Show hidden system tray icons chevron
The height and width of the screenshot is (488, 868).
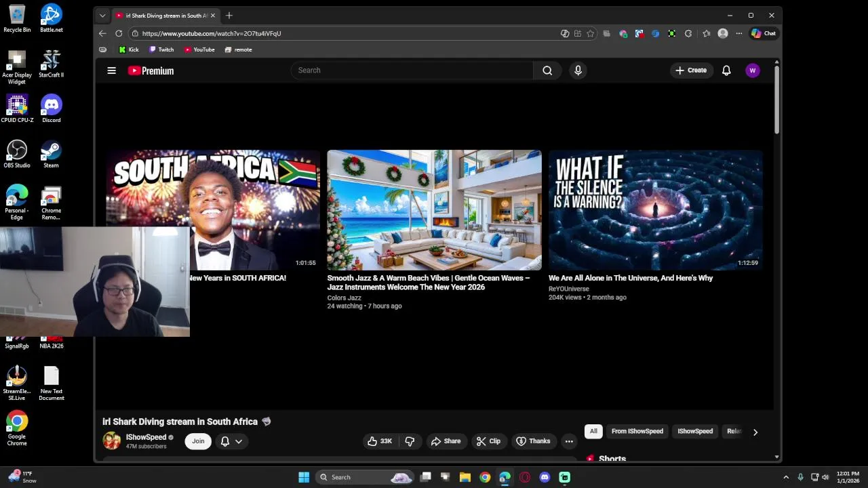point(786,477)
